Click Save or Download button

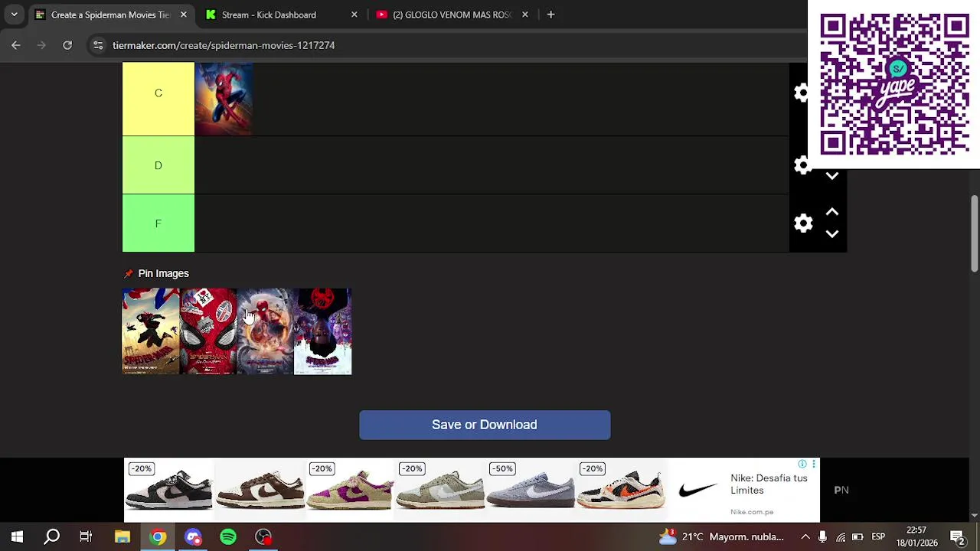click(485, 425)
